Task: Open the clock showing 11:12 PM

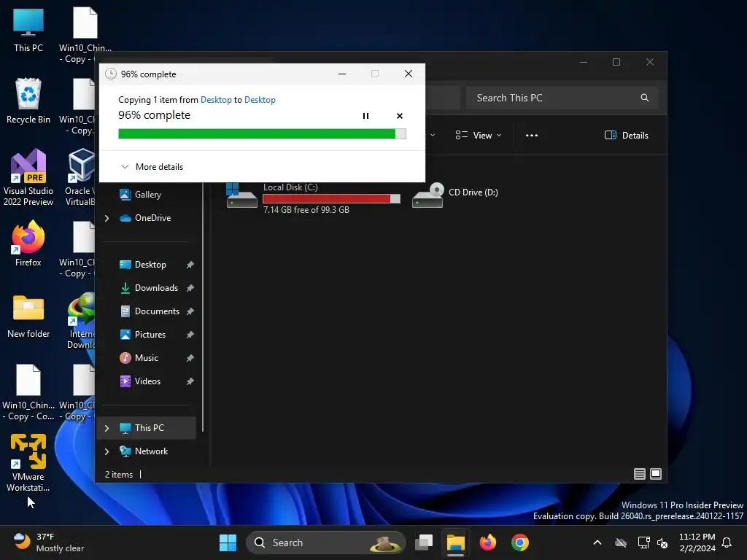Action: [x=697, y=542]
